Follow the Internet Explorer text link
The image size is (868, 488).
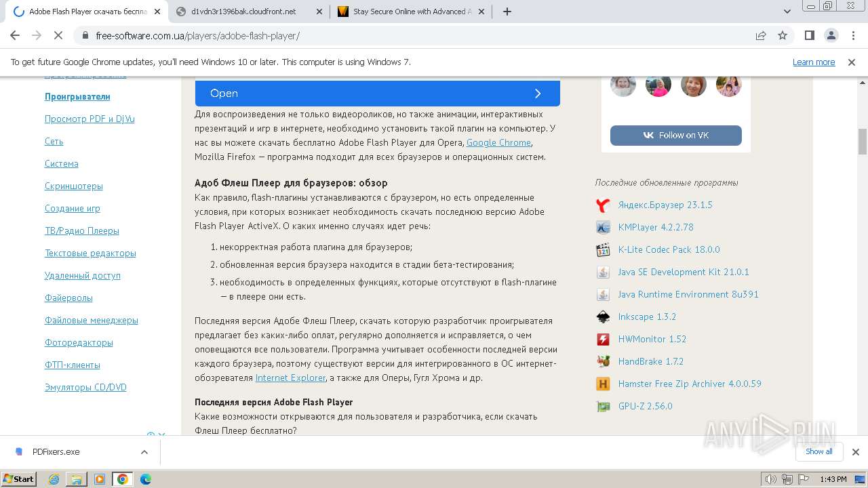click(x=290, y=378)
